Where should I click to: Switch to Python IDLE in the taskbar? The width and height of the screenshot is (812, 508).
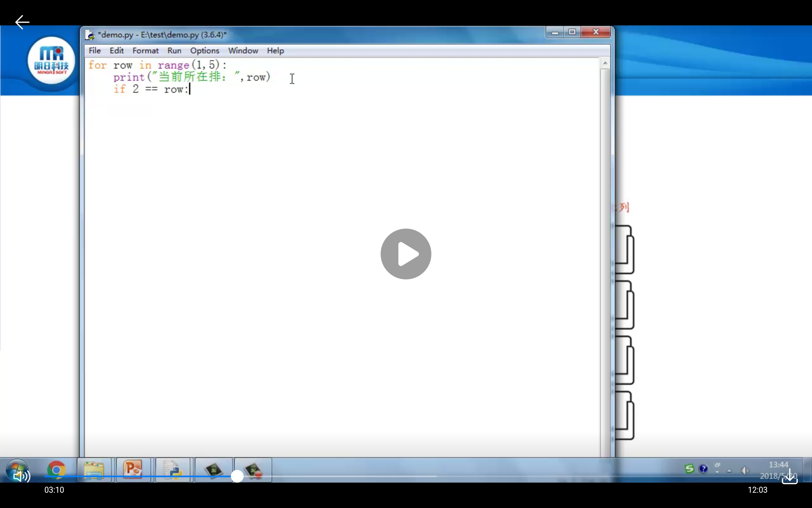coord(173,470)
